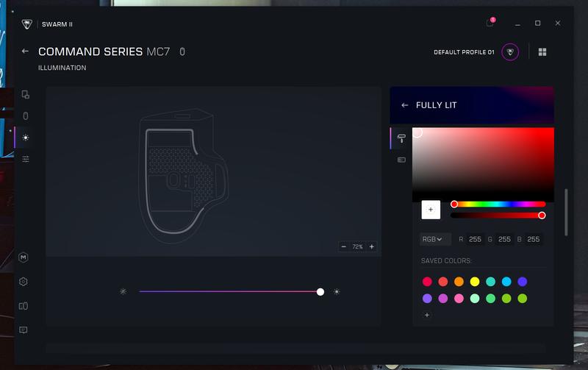Select the paint roller color tab

pyautogui.click(x=401, y=138)
